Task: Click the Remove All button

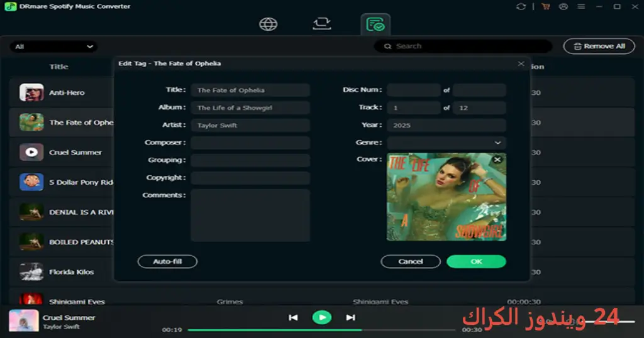Action: [x=599, y=46]
